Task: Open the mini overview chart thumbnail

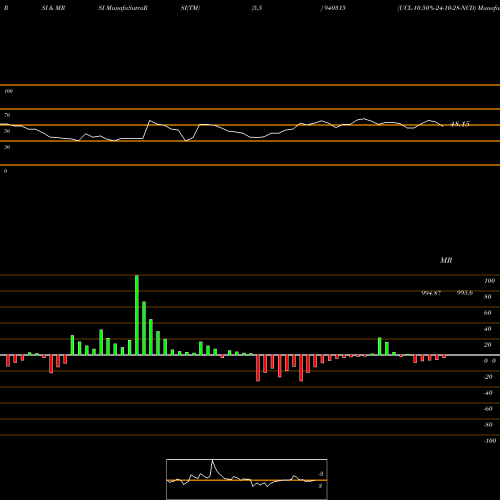Action: [x=247, y=479]
